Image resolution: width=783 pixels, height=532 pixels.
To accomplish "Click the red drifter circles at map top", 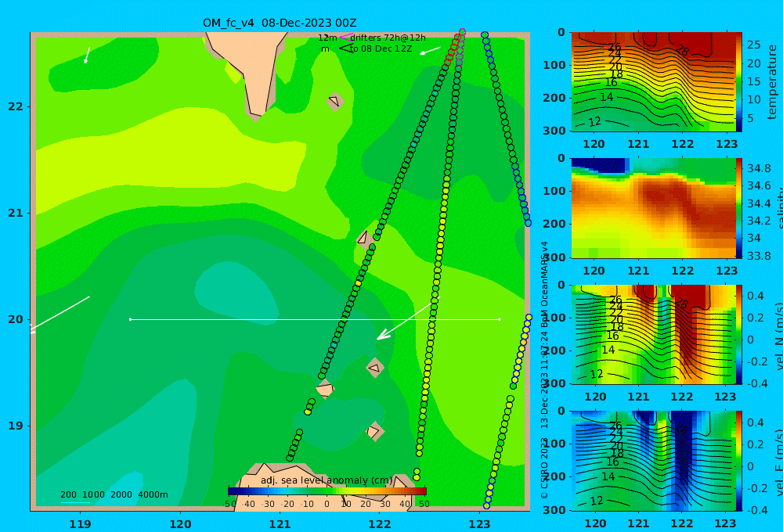I will [452, 49].
